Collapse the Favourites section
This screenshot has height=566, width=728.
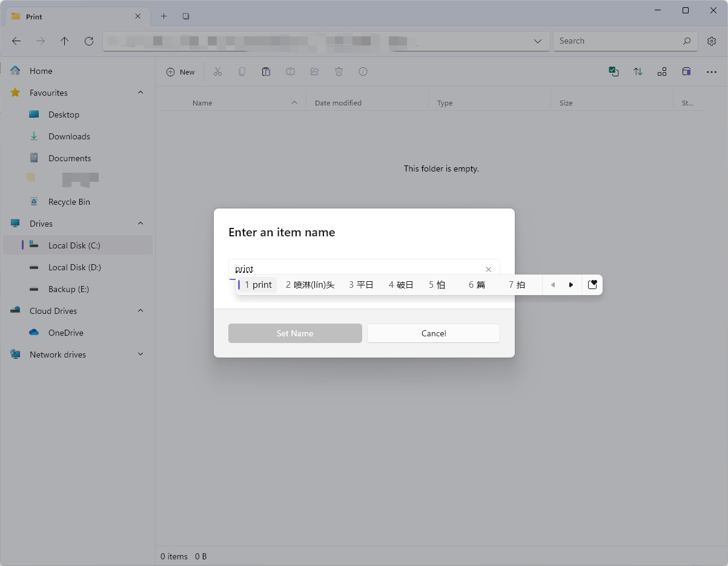pos(141,92)
